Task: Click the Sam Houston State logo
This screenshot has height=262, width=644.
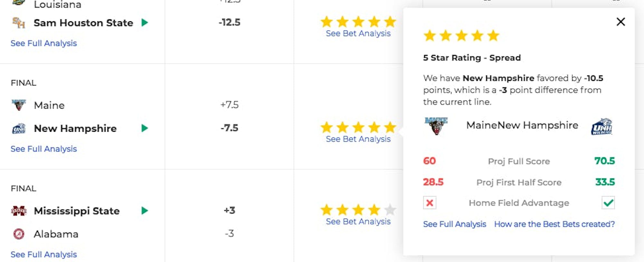Action: pos(19,23)
